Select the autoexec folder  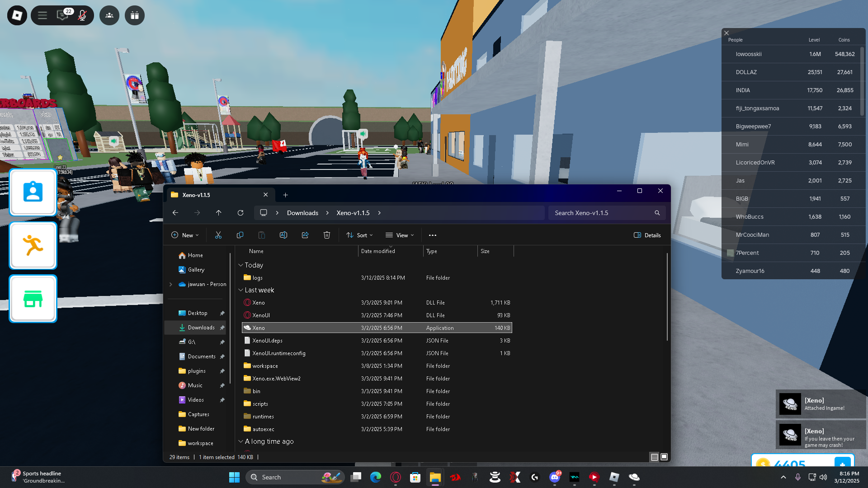377,429
